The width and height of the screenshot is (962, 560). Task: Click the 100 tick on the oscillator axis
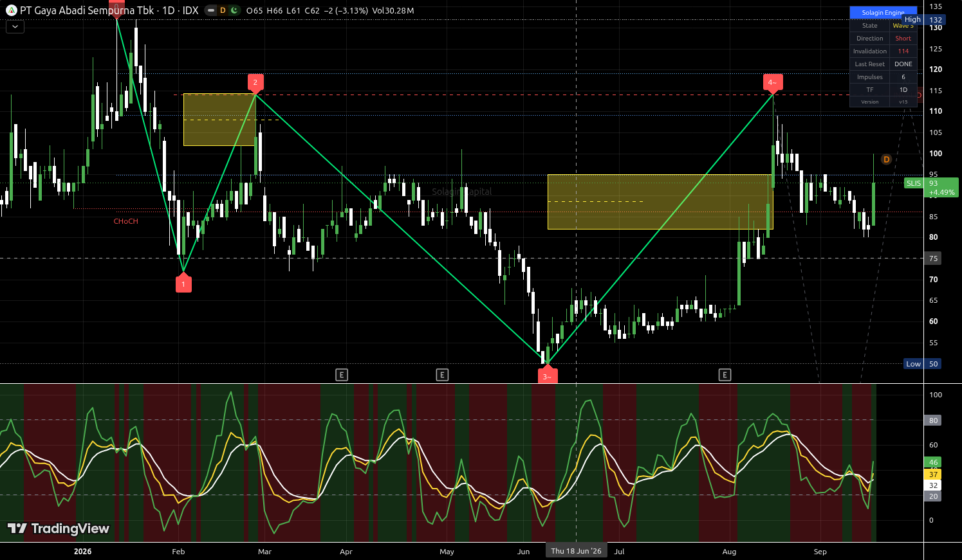[935, 395]
